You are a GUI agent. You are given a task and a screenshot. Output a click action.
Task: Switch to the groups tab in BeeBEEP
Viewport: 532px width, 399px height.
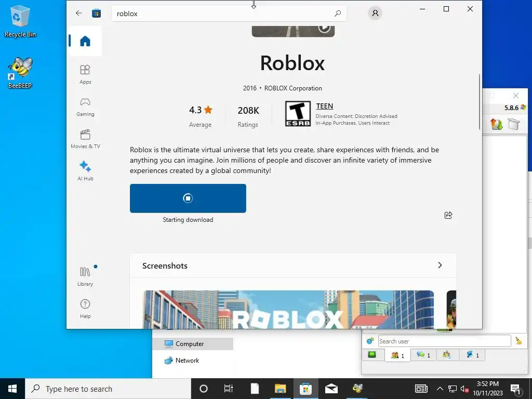tap(447, 355)
